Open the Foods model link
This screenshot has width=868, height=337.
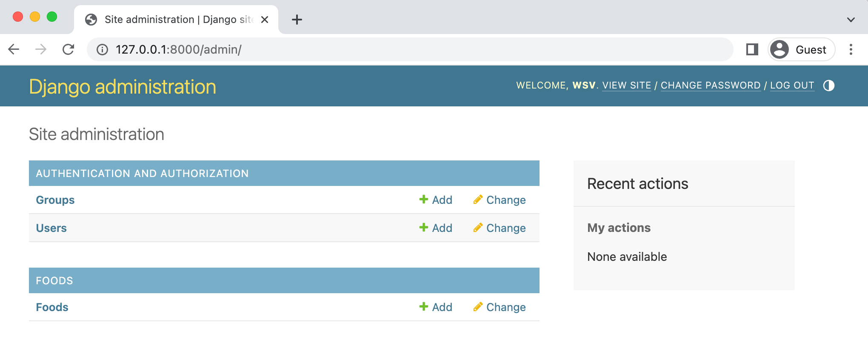click(x=52, y=307)
